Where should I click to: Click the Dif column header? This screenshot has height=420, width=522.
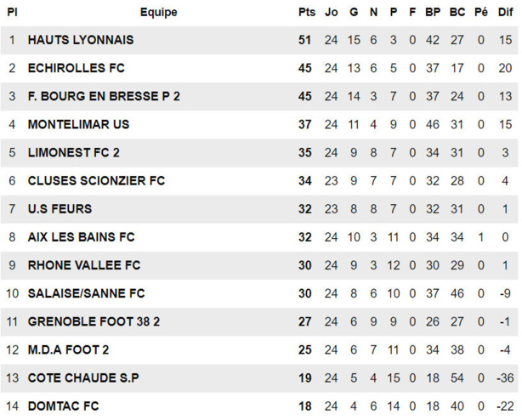click(505, 12)
